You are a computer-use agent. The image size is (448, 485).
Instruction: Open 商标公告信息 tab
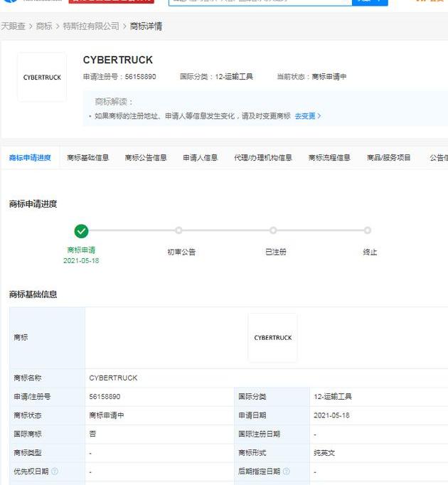(146, 158)
